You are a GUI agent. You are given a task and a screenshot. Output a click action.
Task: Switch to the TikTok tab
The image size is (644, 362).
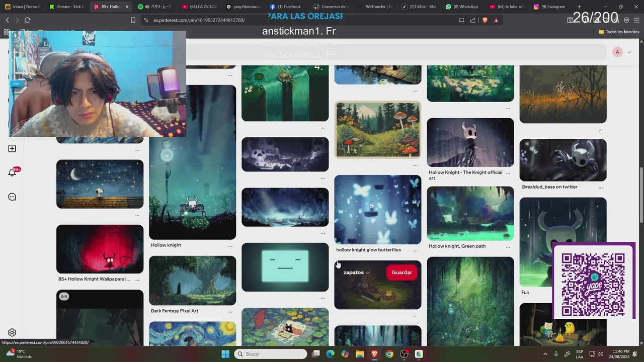(x=420, y=7)
